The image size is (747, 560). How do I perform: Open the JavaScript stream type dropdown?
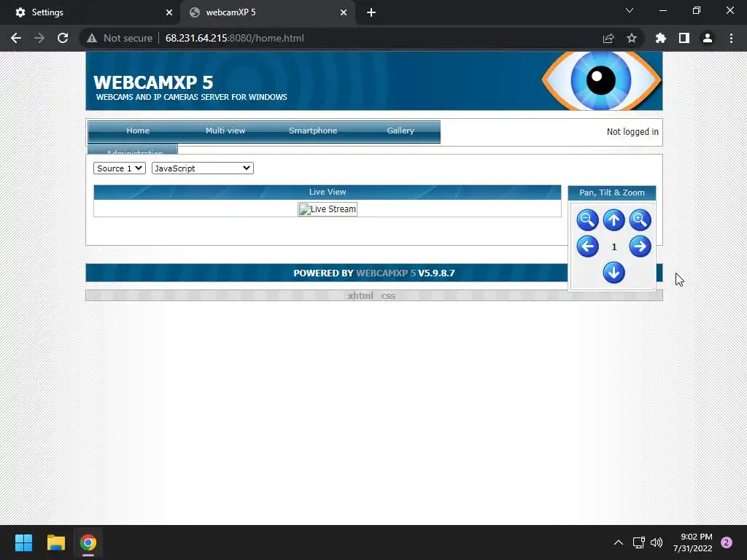click(x=203, y=168)
